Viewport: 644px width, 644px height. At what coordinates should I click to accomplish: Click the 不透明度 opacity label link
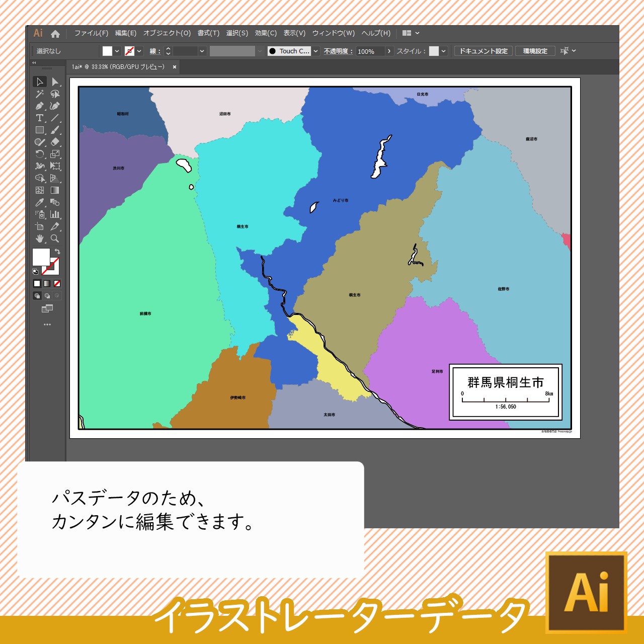point(338,51)
